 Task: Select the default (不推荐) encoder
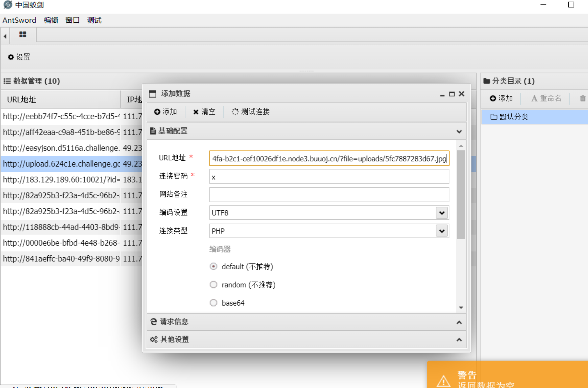pyautogui.click(x=213, y=266)
